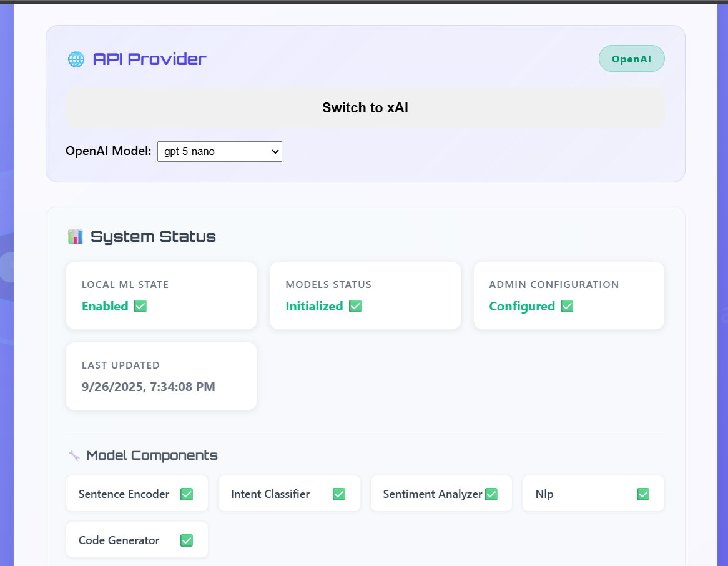
Task: Click the Admin Configuration card
Action: [x=569, y=295]
